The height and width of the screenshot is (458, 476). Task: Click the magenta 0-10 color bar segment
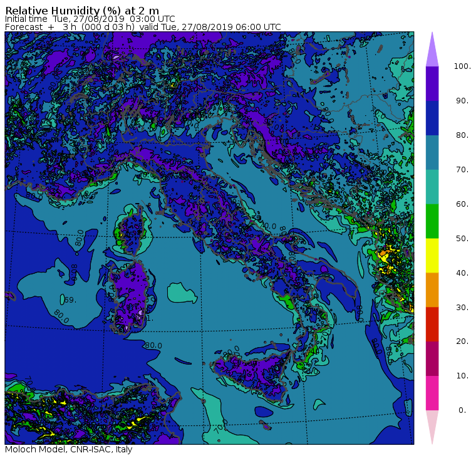click(432, 393)
